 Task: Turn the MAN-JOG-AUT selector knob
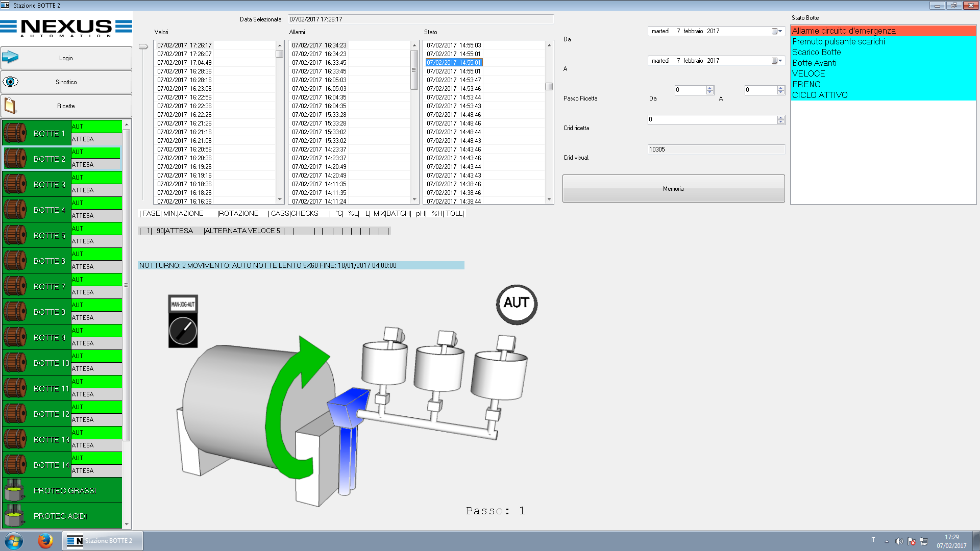pyautogui.click(x=183, y=330)
